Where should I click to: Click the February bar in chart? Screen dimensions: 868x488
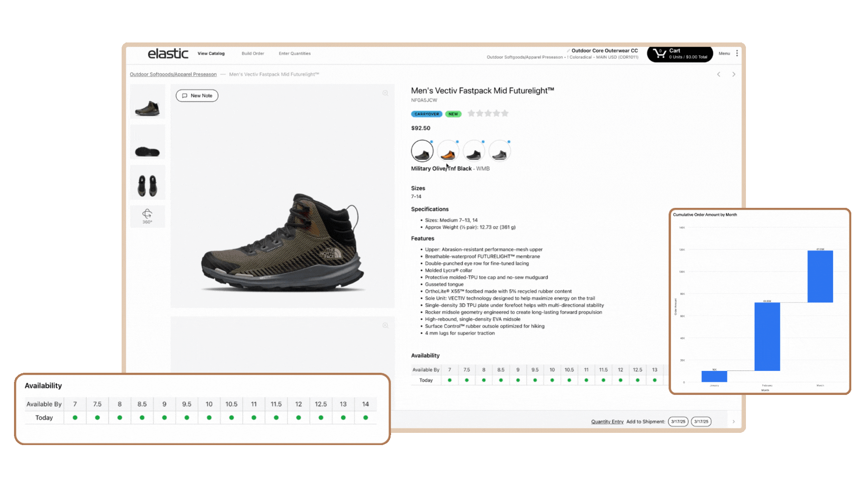(x=767, y=337)
